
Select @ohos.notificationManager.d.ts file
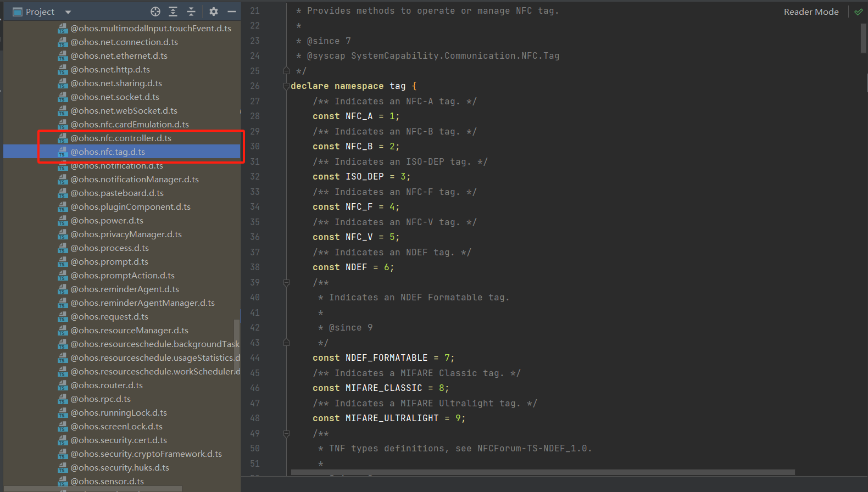coord(135,179)
